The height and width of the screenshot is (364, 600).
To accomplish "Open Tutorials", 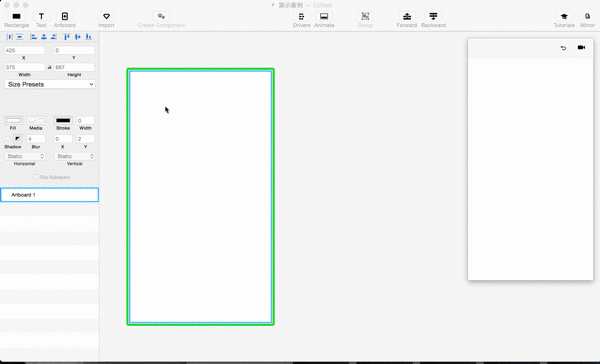I will 564,16.
